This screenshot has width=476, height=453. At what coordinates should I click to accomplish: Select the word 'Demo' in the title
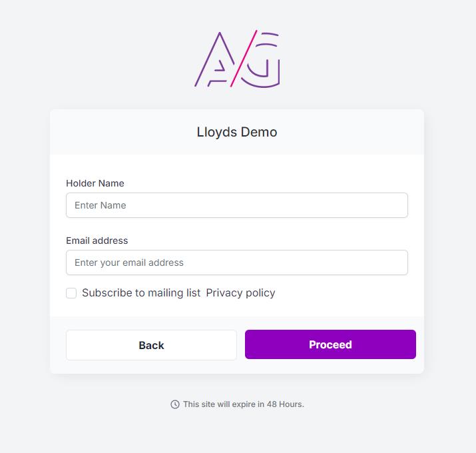click(259, 132)
